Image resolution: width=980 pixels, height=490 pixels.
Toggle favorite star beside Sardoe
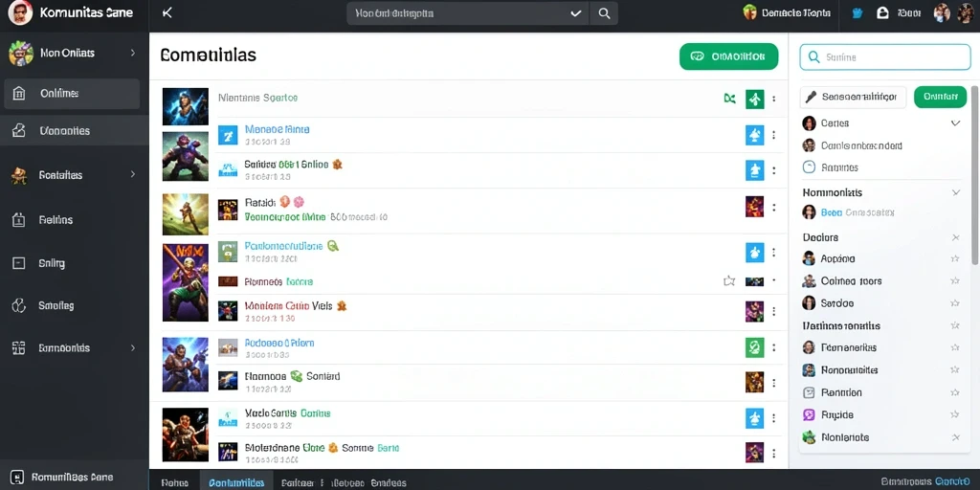[954, 303]
